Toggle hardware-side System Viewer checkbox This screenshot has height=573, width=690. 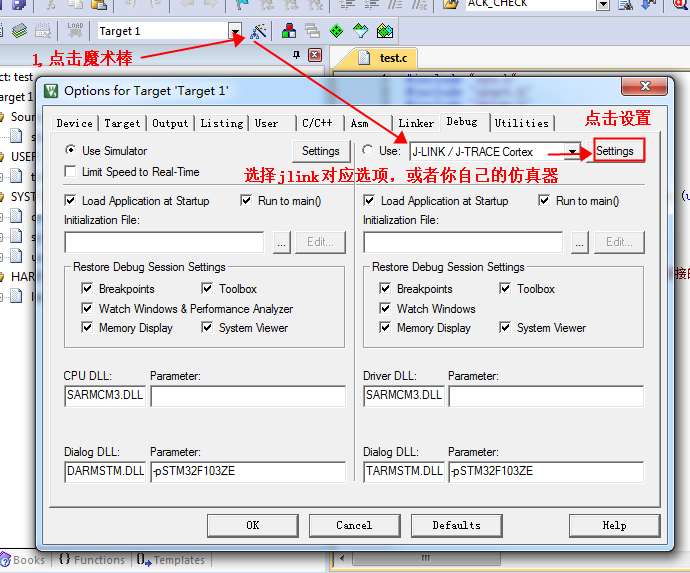[505, 327]
